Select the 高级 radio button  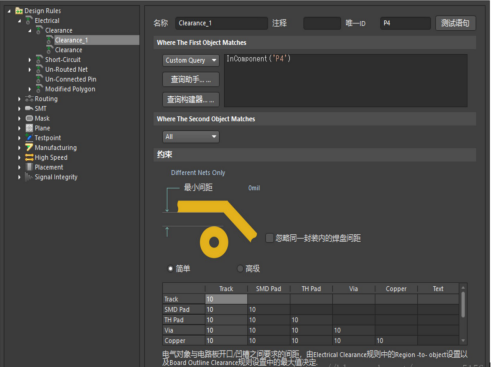(240, 268)
